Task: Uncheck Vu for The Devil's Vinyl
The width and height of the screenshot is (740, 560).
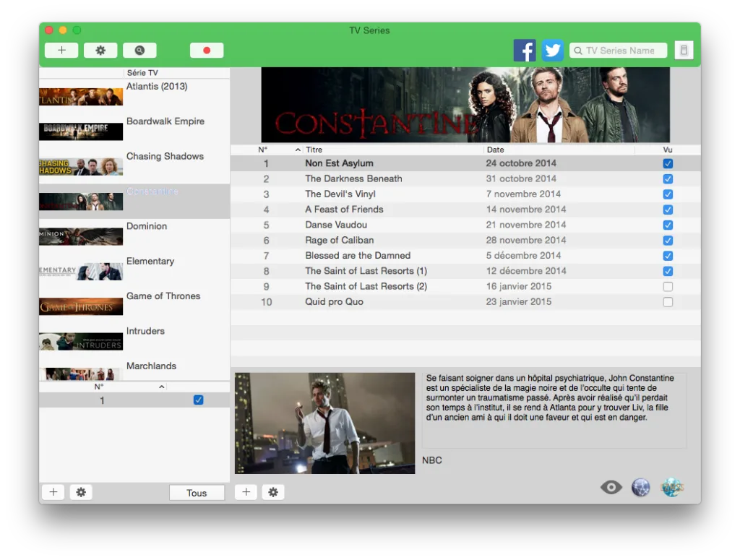Action: (x=668, y=194)
